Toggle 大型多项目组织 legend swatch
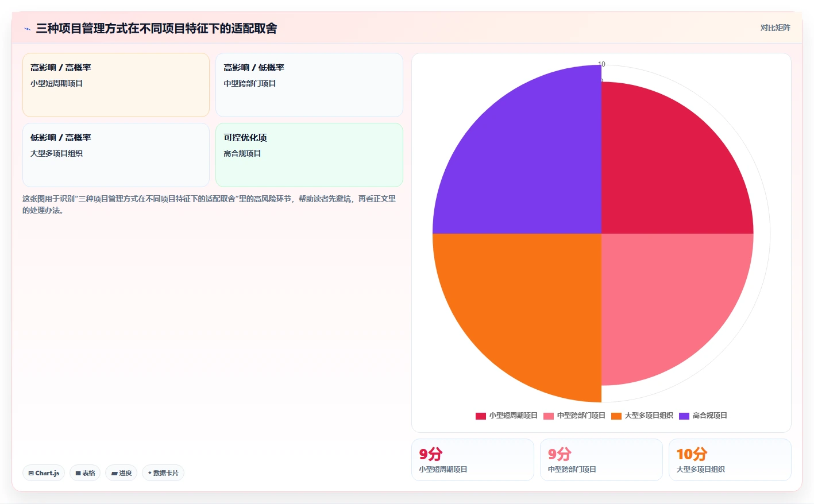814x504 pixels. pyautogui.click(x=616, y=416)
